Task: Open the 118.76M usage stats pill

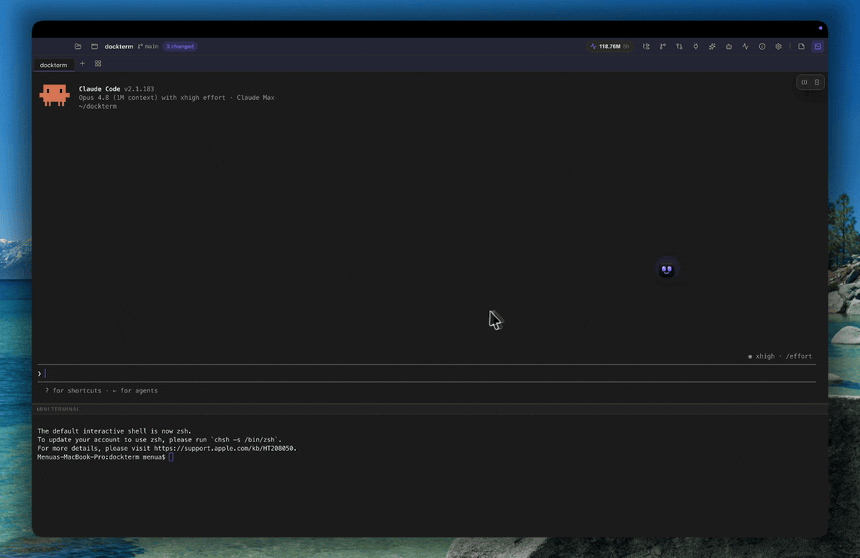Action: [609, 47]
